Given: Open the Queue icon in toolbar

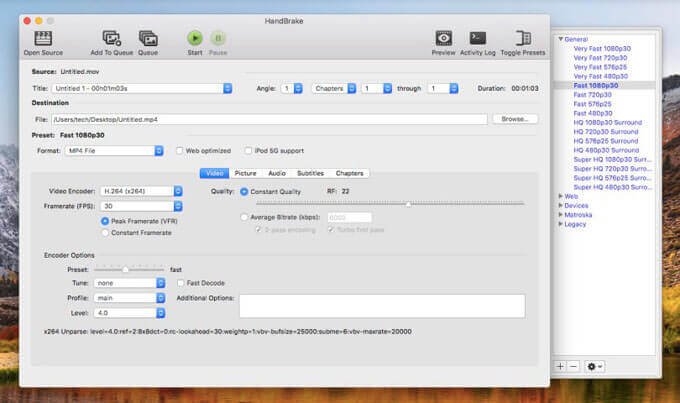Looking at the screenshot, I should (x=148, y=38).
